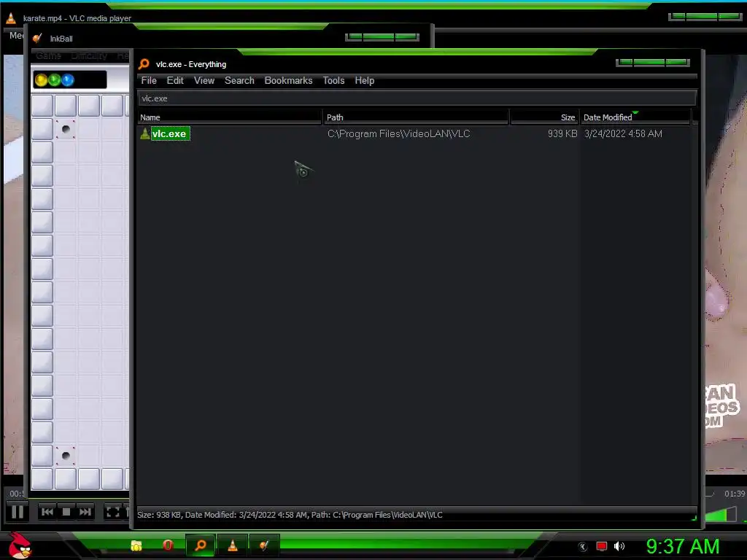The height and width of the screenshot is (560, 747).
Task: Open the Help menu in Everything
Action: tap(365, 80)
